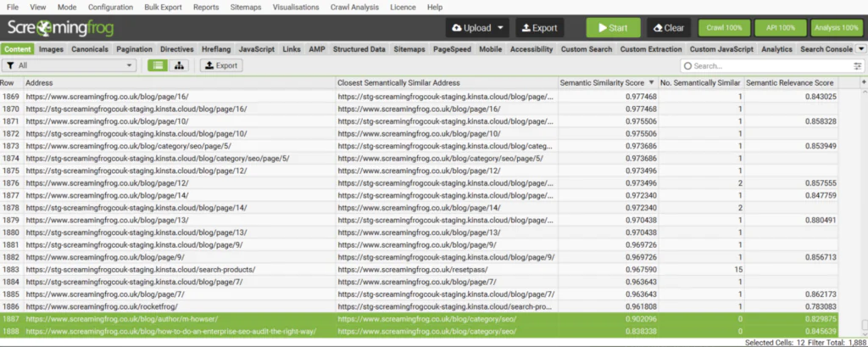The image size is (868, 347).
Task: Select row 1873 category/seo/page/5 address
Action: click(180, 146)
